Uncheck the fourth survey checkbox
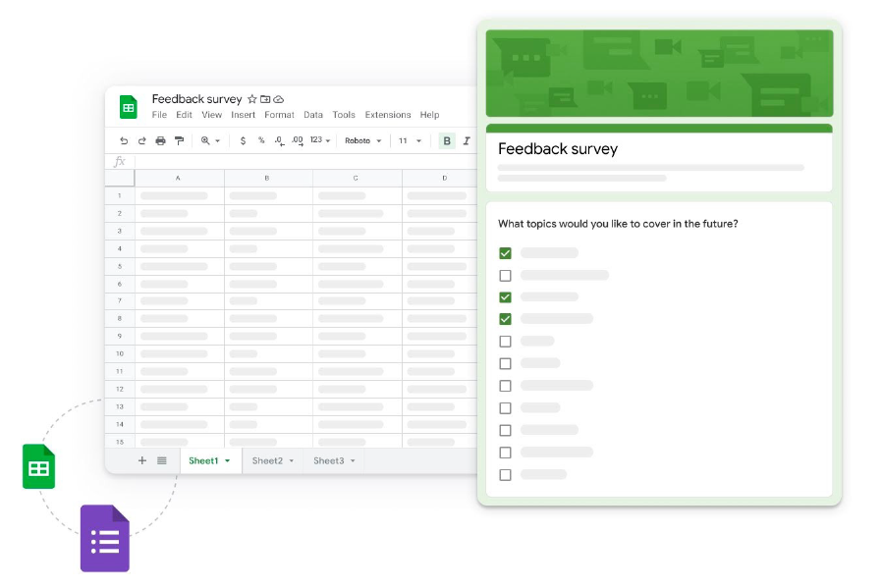The image size is (883, 588). tap(505, 319)
